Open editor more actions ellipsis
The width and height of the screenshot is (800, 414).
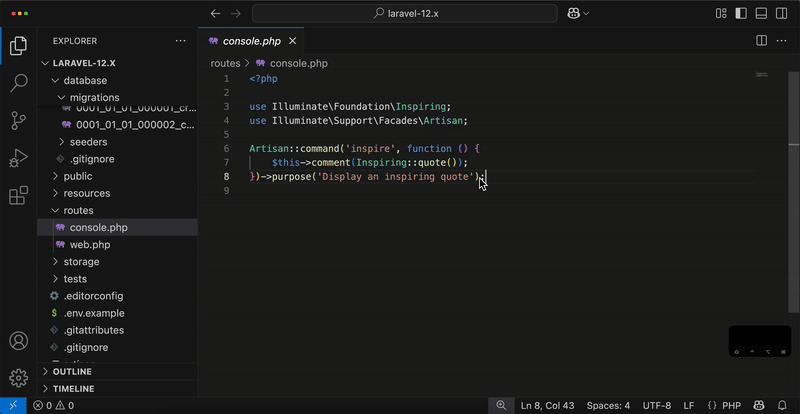pos(782,41)
